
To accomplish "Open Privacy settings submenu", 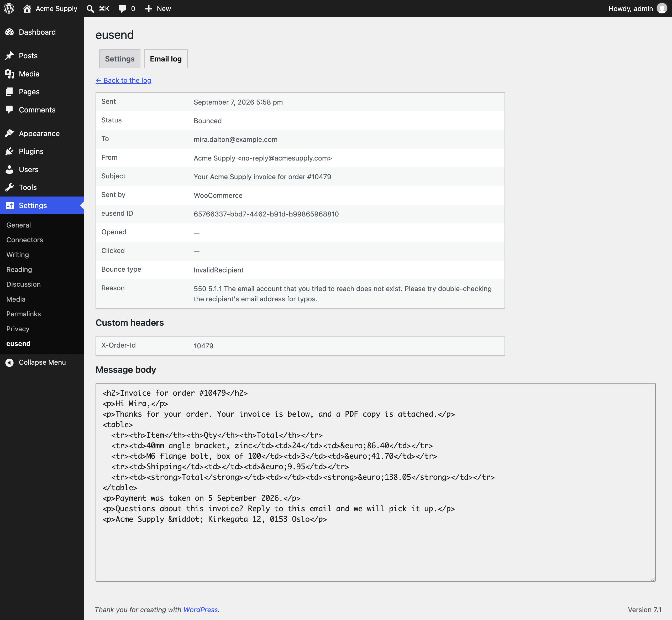I will click(x=18, y=329).
